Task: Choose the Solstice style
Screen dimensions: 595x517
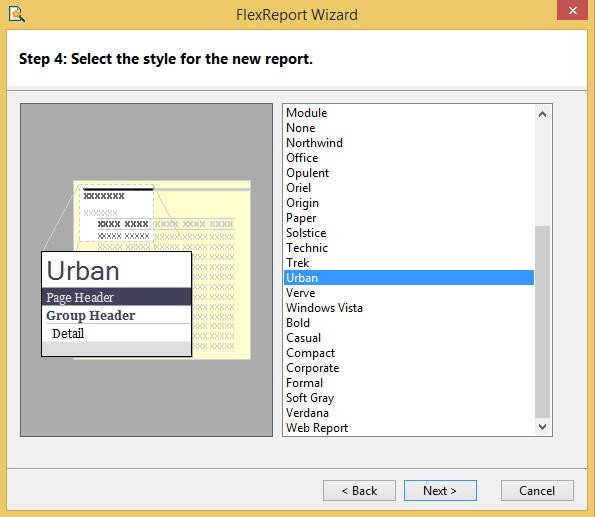Action: click(x=409, y=233)
